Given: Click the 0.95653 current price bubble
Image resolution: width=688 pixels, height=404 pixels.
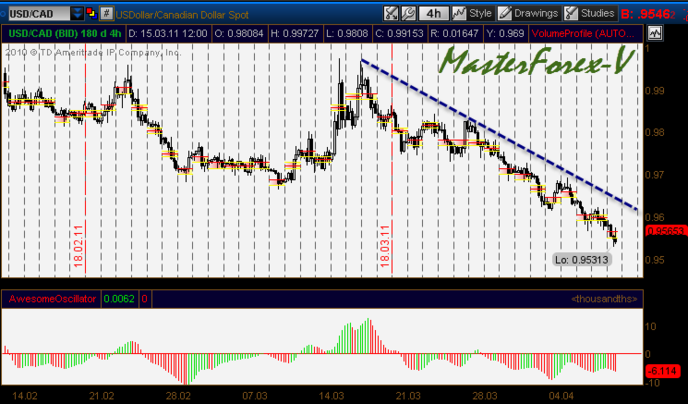Looking at the screenshot, I should [x=666, y=230].
